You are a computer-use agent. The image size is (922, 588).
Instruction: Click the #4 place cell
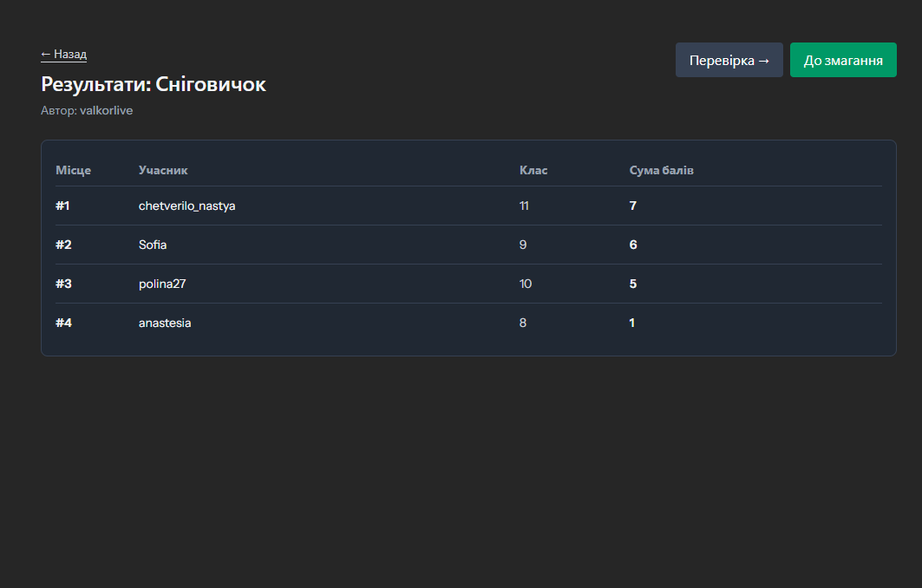[x=63, y=323]
